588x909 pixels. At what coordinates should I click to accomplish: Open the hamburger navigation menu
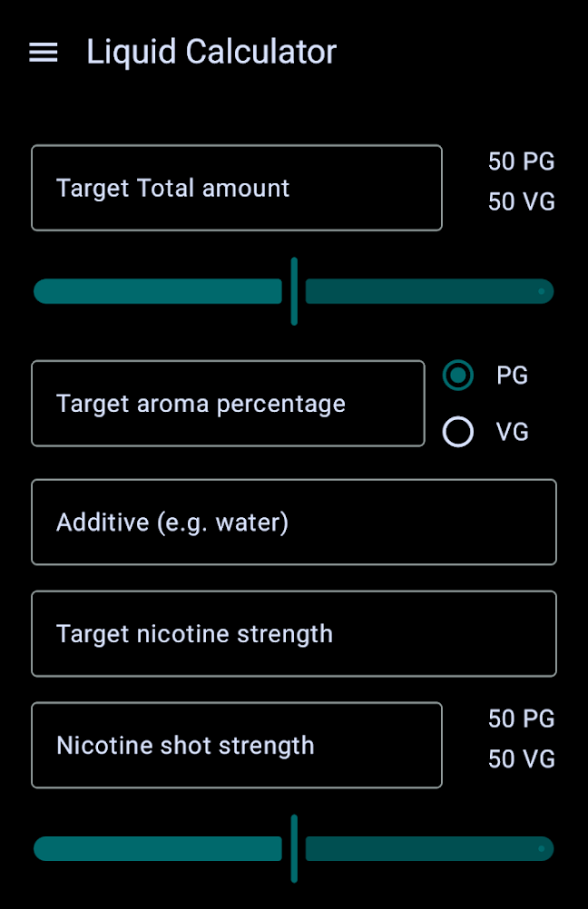[x=44, y=53]
